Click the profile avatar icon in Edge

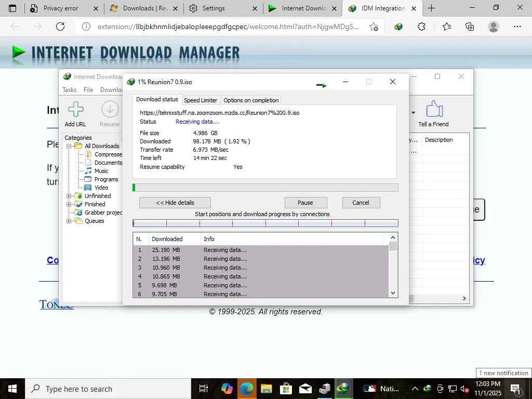[494, 26]
